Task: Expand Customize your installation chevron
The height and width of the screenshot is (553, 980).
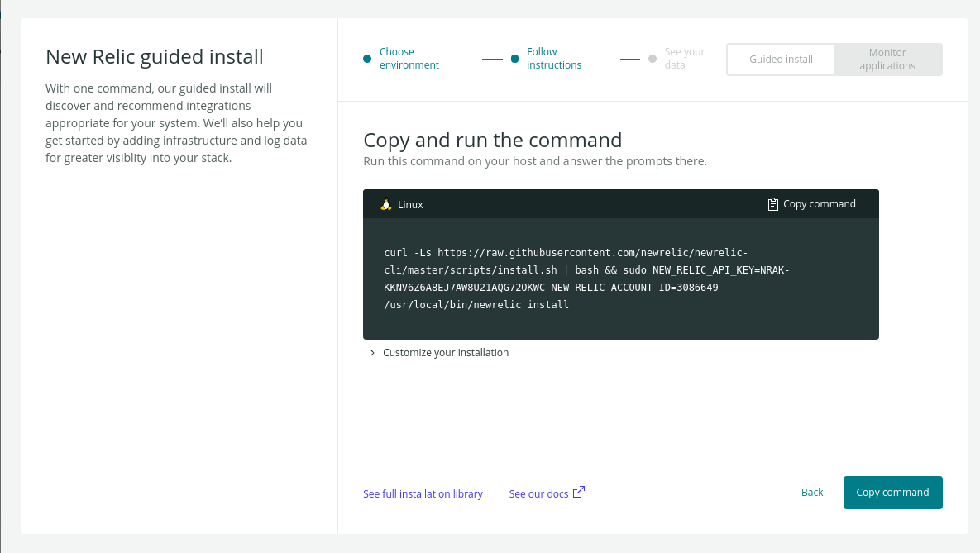Action: [x=372, y=353]
